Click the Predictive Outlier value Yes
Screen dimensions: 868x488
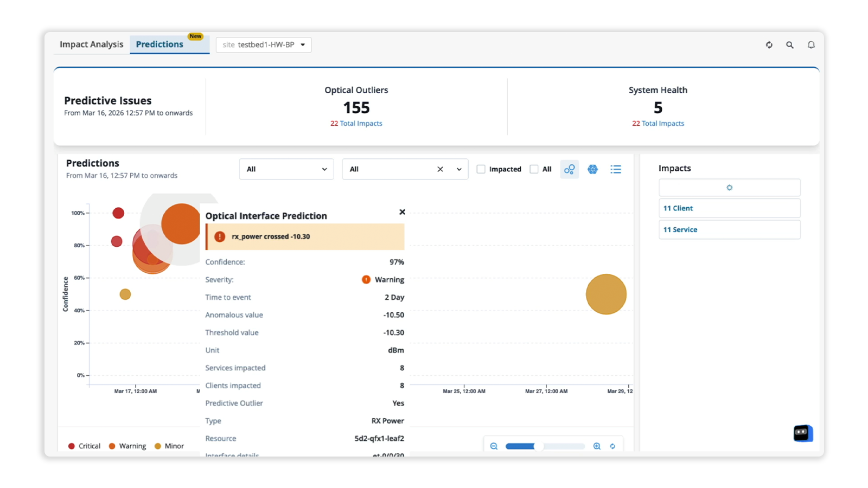pyautogui.click(x=398, y=403)
